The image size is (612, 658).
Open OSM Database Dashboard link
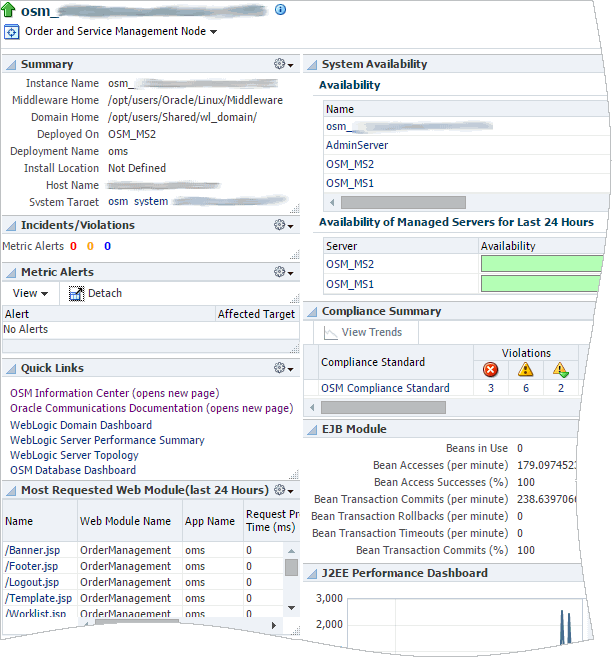[x=73, y=470]
